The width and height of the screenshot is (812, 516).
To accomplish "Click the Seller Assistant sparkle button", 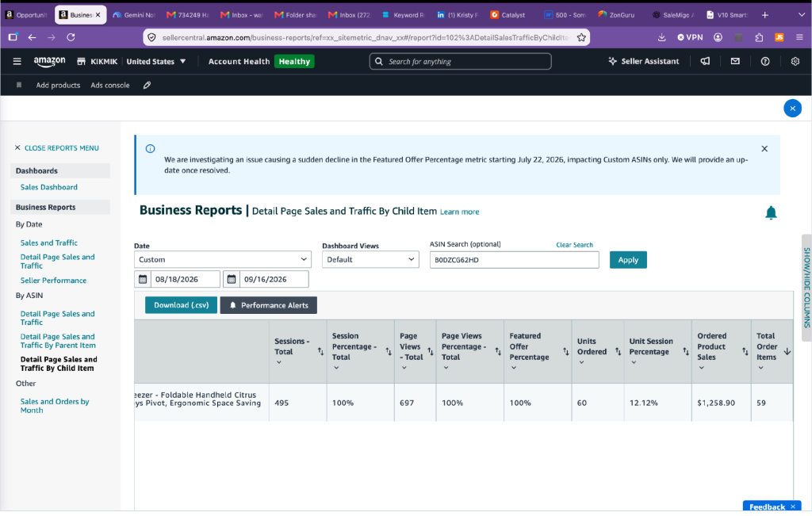I will click(x=643, y=61).
